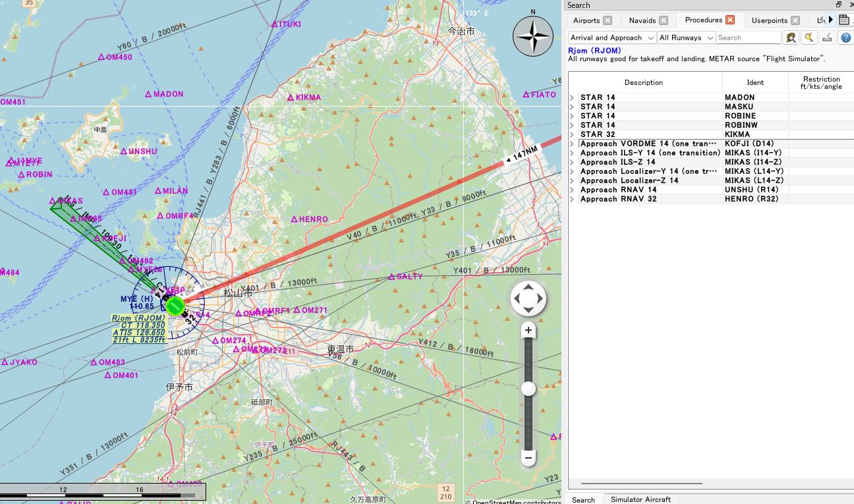The width and height of the screenshot is (854, 504).
Task: Float the Search dock window
Action: [839, 5]
